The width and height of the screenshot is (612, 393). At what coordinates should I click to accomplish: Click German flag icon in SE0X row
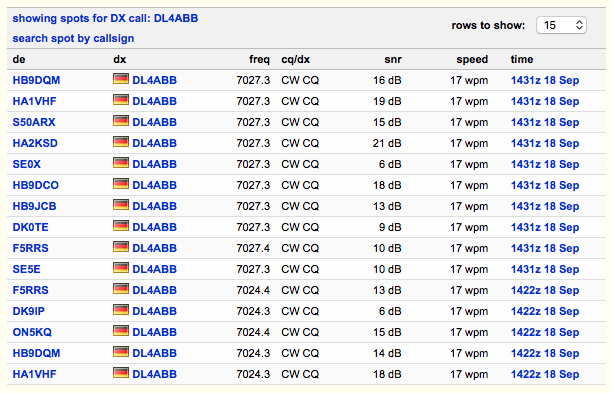coord(121,163)
